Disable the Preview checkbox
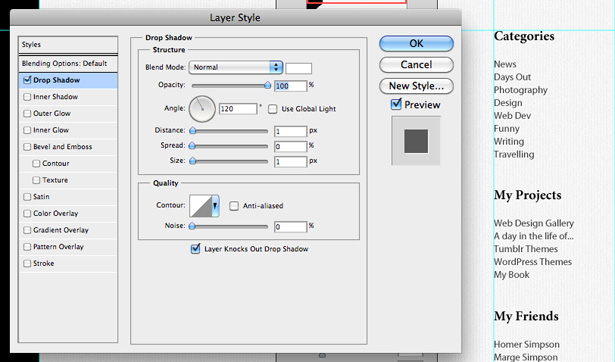 [x=396, y=104]
